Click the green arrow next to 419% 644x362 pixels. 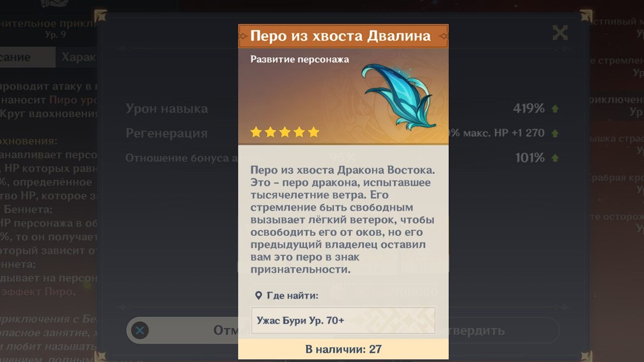555,109
